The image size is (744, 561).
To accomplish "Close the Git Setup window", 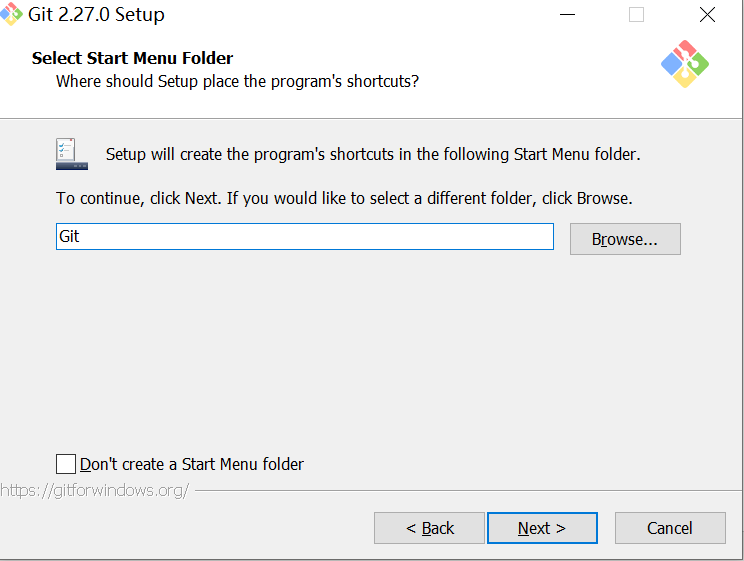I will pos(707,15).
